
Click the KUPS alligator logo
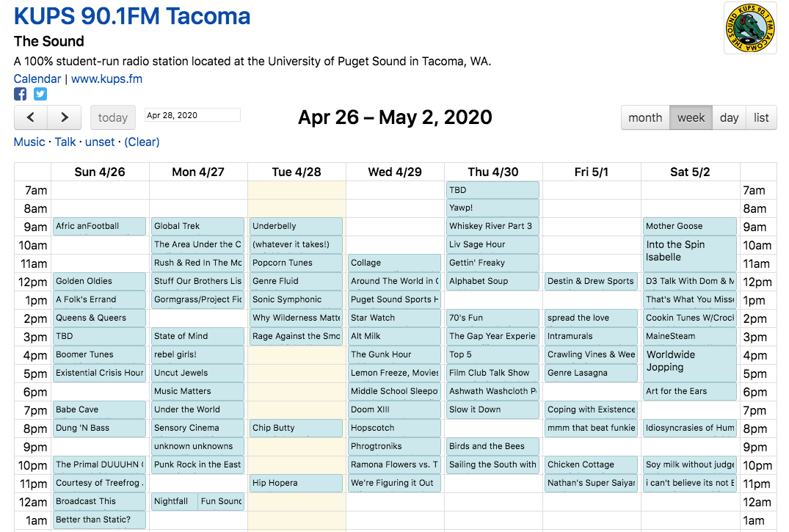point(750,28)
